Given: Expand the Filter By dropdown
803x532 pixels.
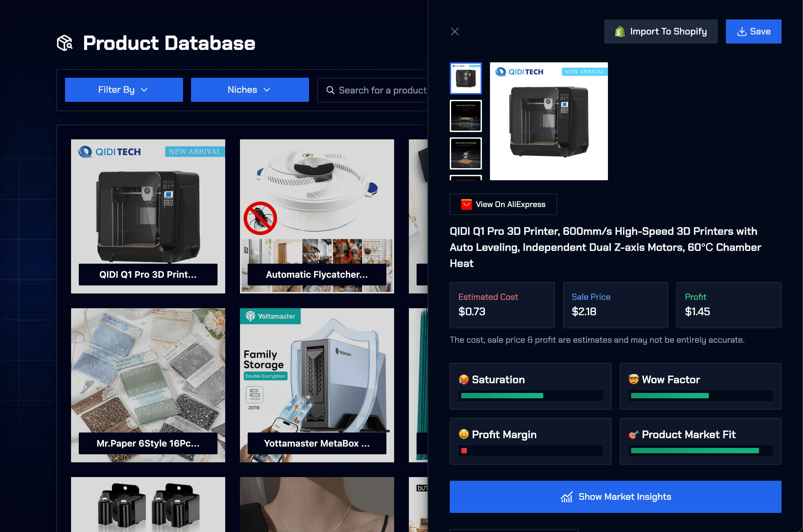Looking at the screenshot, I should tap(123, 90).
